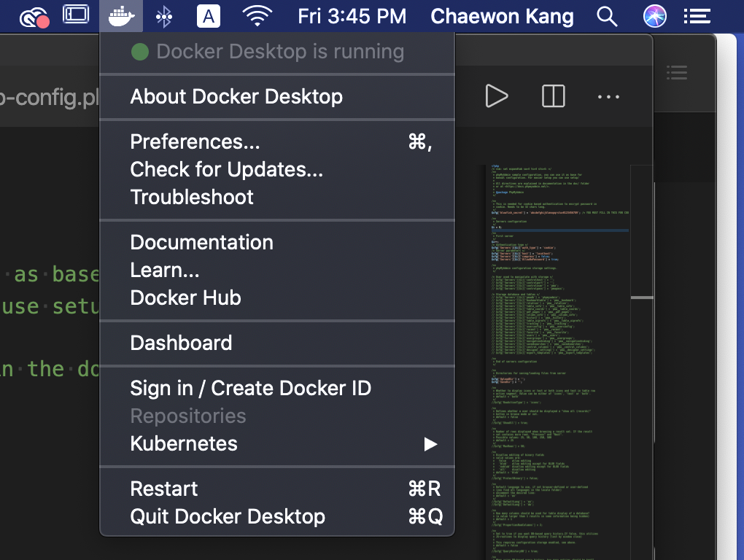
Task: Choose Check for Updates...
Action: coord(278,169)
